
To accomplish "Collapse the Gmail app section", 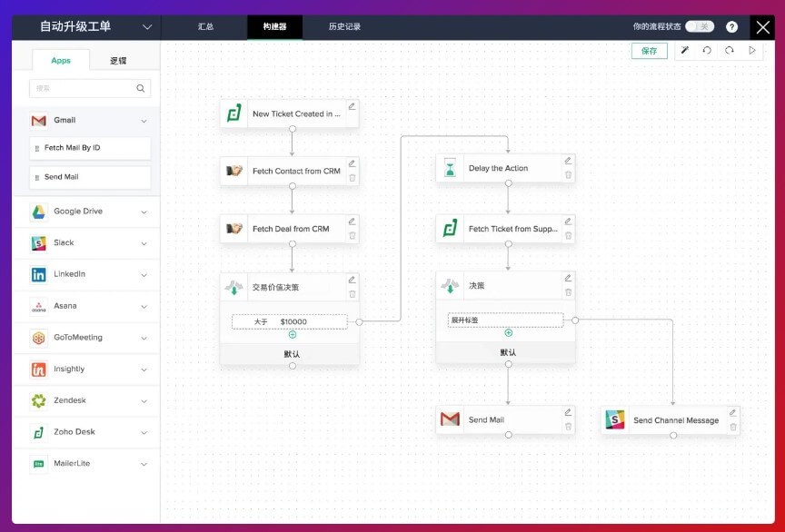I will tap(144, 121).
